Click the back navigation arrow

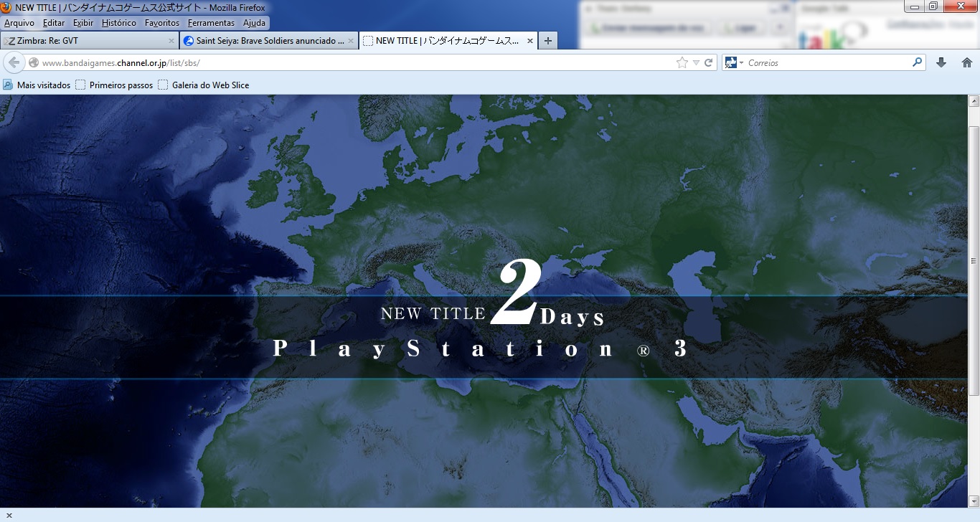(x=14, y=62)
